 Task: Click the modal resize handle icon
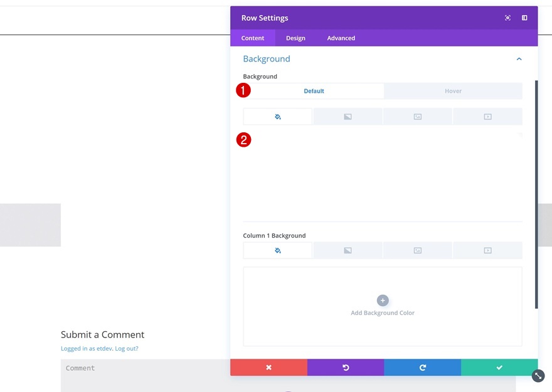tap(538, 376)
